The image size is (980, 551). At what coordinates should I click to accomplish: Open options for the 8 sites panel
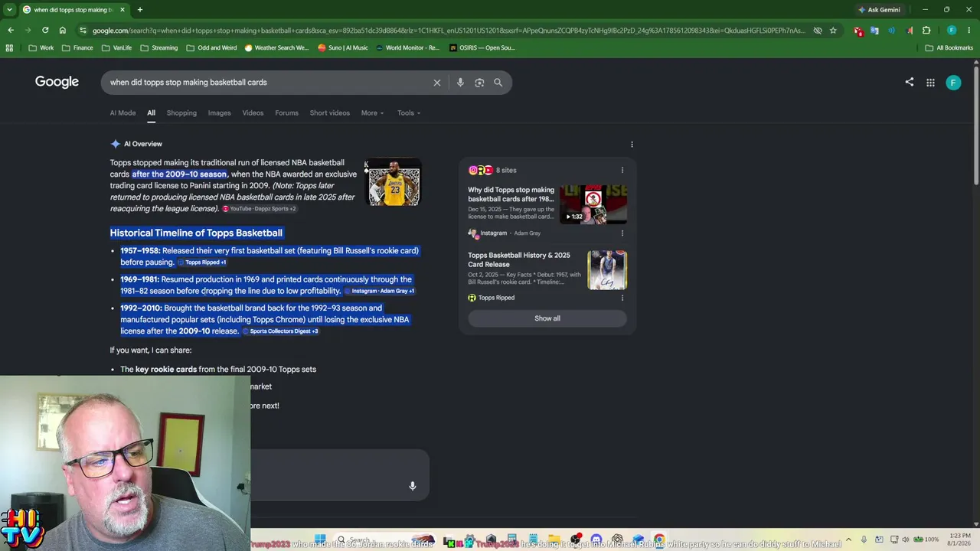(622, 170)
